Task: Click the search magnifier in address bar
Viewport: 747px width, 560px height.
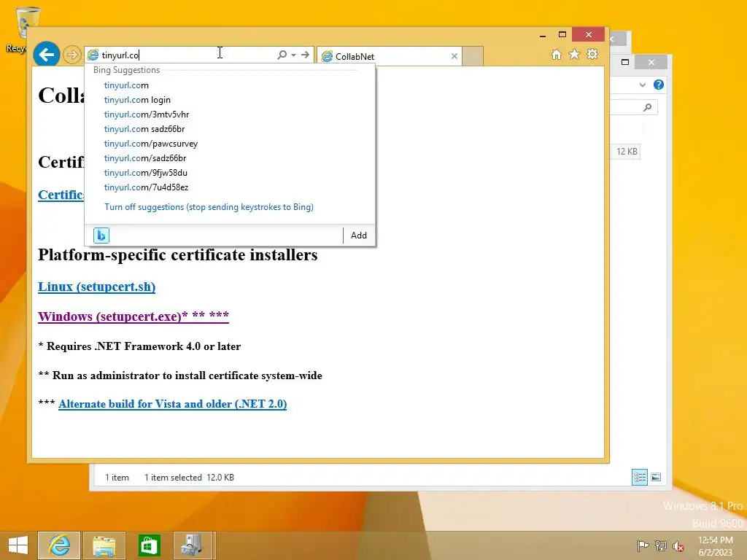Action: coord(282,55)
